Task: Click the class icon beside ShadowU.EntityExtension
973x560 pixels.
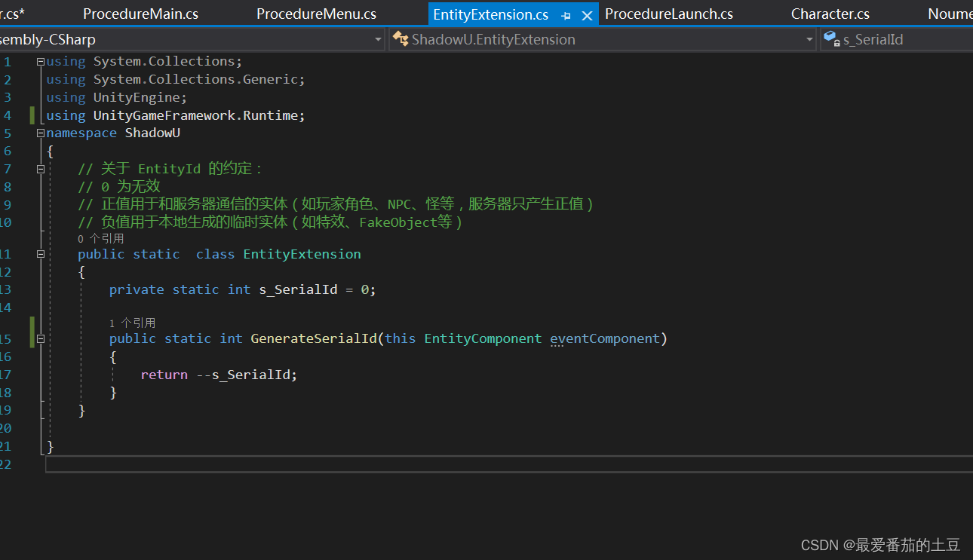Action: click(x=401, y=39)
